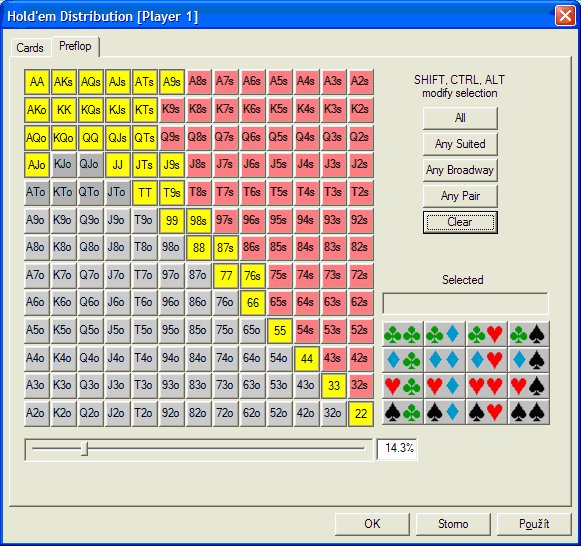Enable the ATo hand cell
Viewport: 581px width, 546px height.
[37, 193]
